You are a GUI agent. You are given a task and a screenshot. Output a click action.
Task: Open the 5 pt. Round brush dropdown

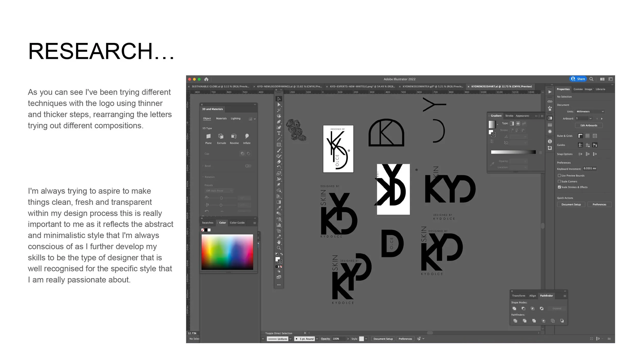coord(317,339)
